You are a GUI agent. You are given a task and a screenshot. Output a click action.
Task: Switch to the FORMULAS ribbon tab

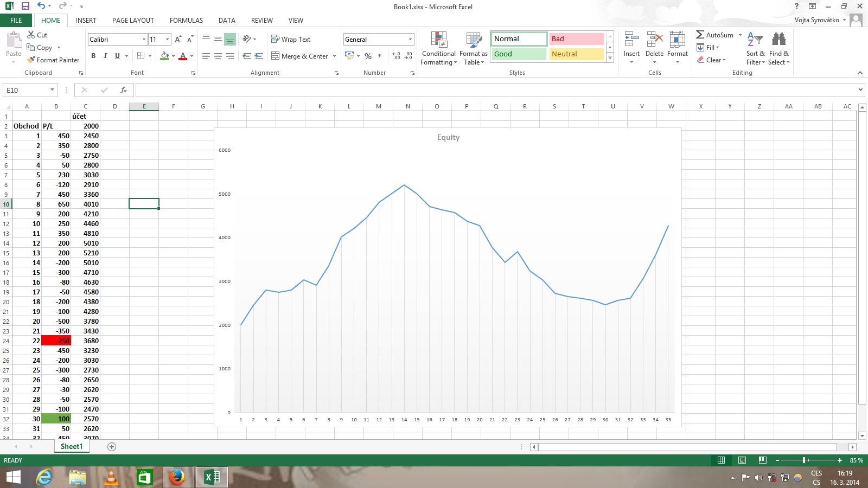coord(186,21)
